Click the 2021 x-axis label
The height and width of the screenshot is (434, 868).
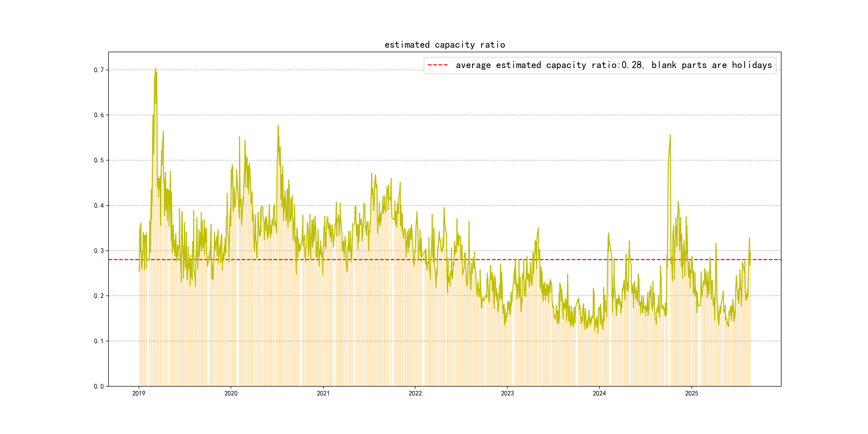coord(323,393)
